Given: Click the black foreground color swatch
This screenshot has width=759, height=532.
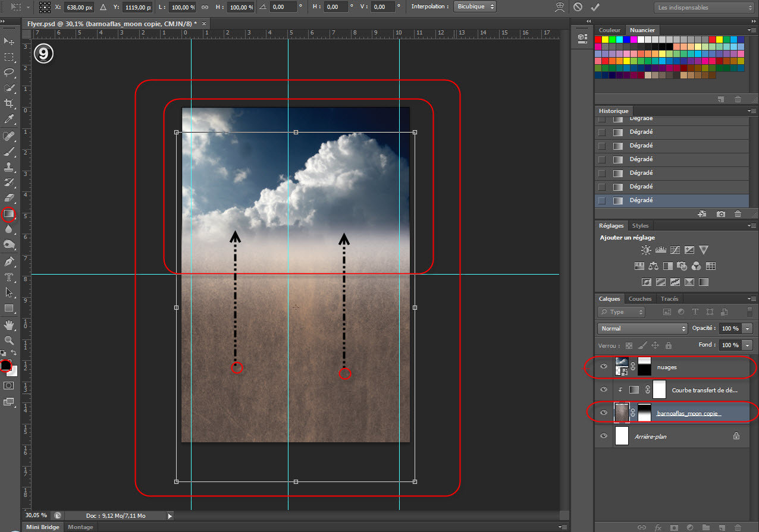Looking at the screenshot, I should pyautogui.click(x=5, y=365).
